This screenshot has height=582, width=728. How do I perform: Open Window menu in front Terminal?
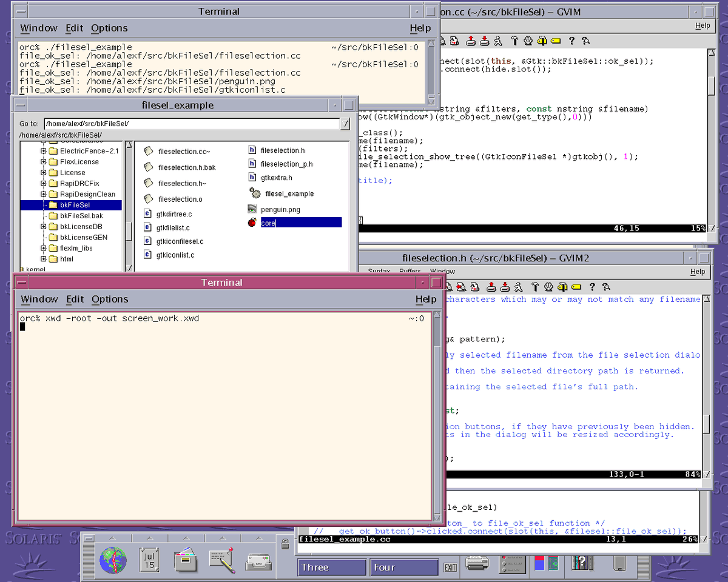point(39,299)
